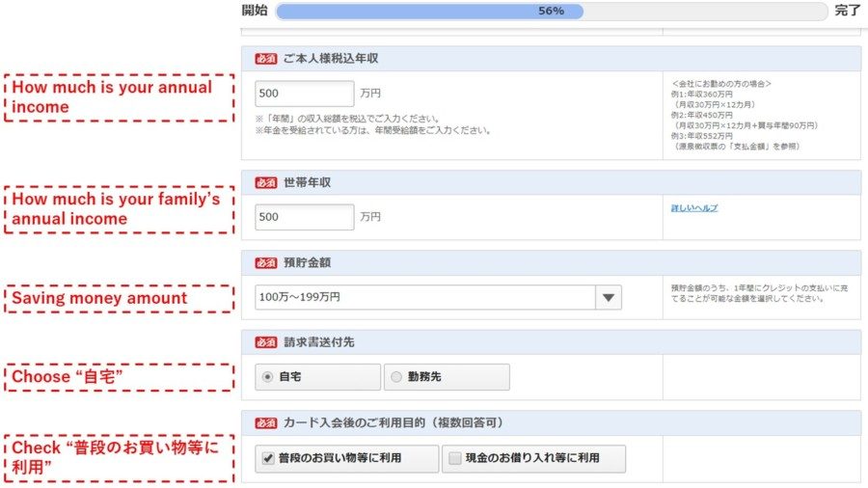Open the savings dropdown using its arrow
The width and height of the screenshot is (868, 488).
[608, 298]
